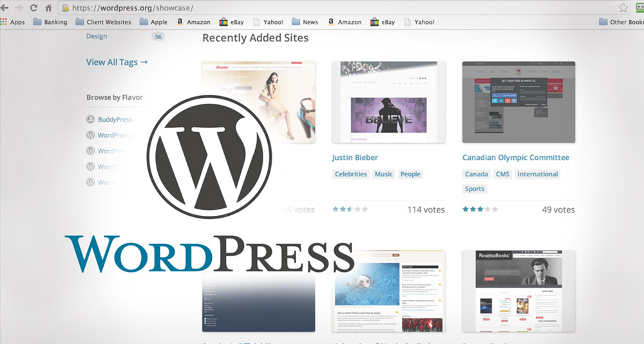Open the View All Tags link
Image resolution: width=644 pixels, height=344 pixels.
pos(117,62)
